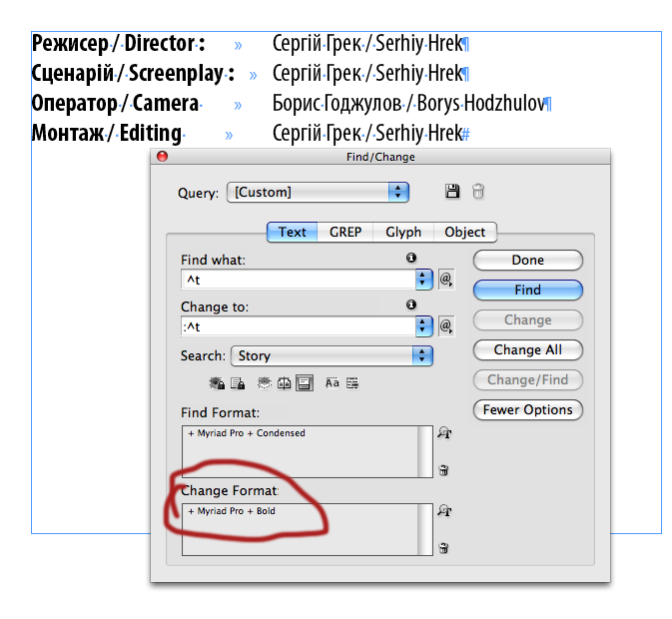The height and width of the screenshot is (619, 672).
Task: Open special characters menu for Find what
Action: tap(445, 280)
